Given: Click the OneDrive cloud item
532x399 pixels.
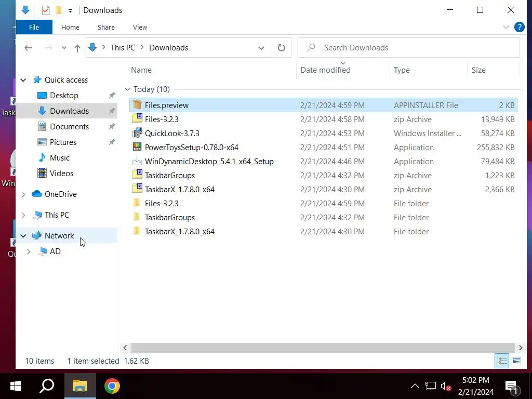Looking at the screenshot, I should pos(60,194).
